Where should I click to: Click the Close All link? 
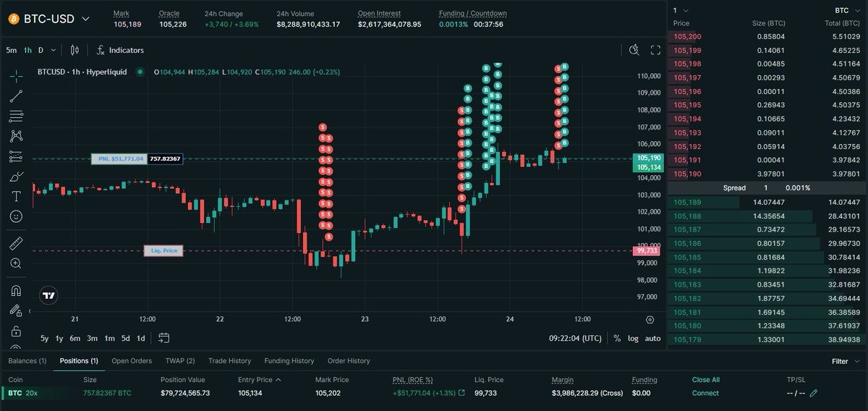(x=706, y=379)
